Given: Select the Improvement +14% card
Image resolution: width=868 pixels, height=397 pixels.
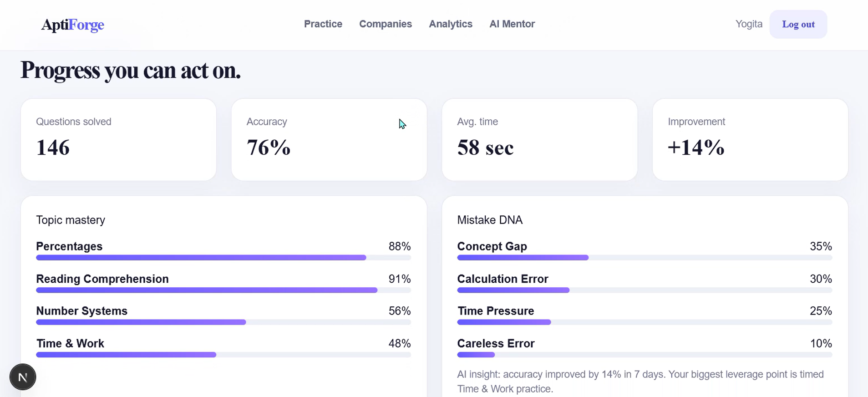Looking at the screenshot, I should click(x=750, y=140).
